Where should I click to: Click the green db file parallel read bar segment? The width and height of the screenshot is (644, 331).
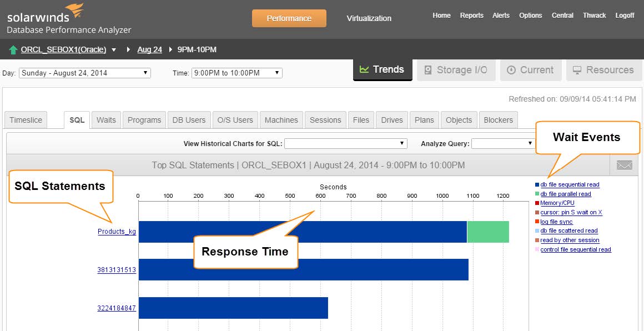point(488,232)
